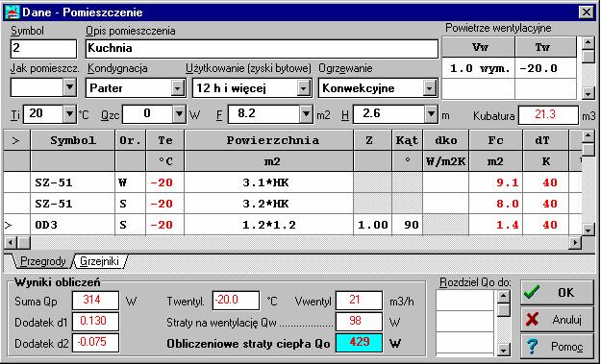601x364 pixels.
Task: Click up arrow of partitions table scrollbar
Action: point(588,136)
